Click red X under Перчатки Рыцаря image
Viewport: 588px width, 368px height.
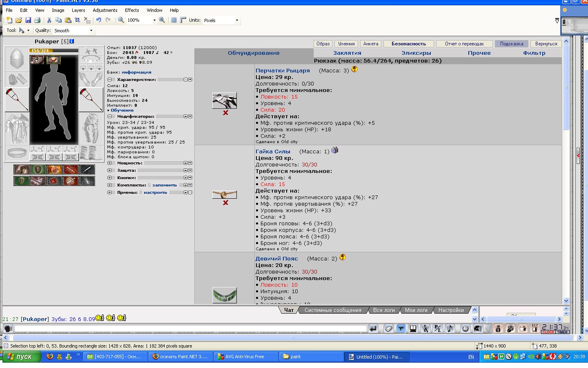(225, 113)
